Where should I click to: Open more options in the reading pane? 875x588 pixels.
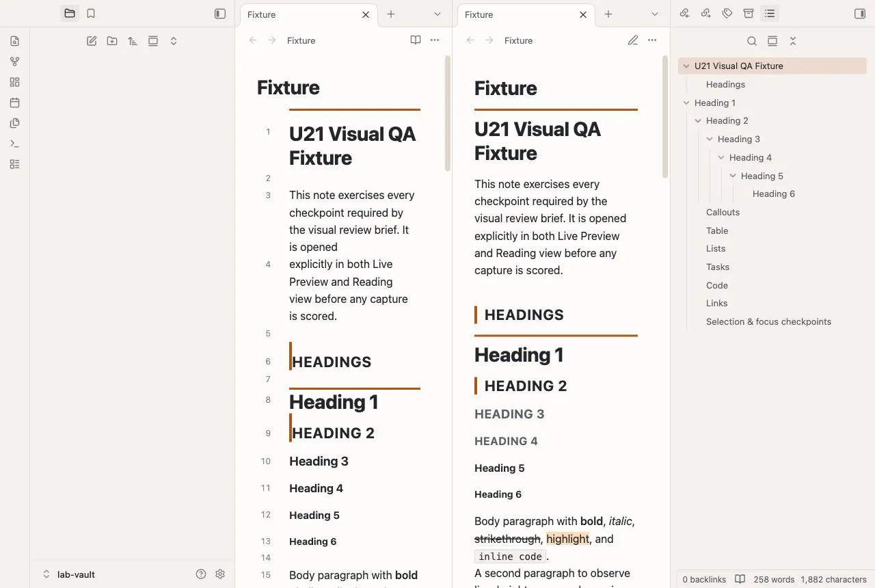[x=652, y=40]
